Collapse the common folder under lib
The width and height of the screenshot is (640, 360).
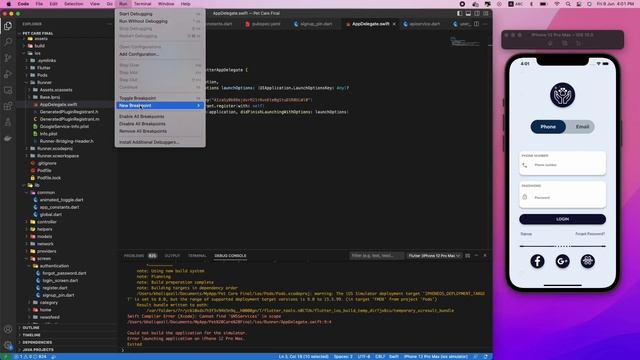(x=46, y=193)
